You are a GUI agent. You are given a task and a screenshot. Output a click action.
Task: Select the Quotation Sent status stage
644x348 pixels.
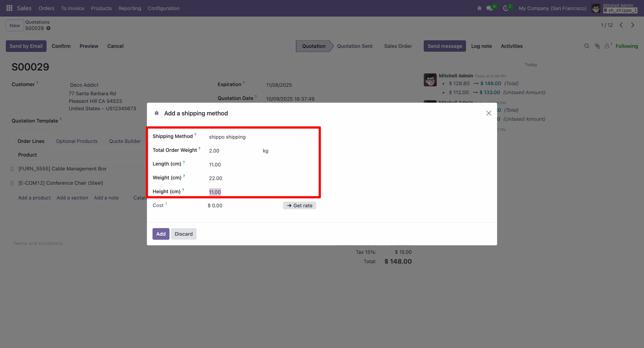coord(355,46)
